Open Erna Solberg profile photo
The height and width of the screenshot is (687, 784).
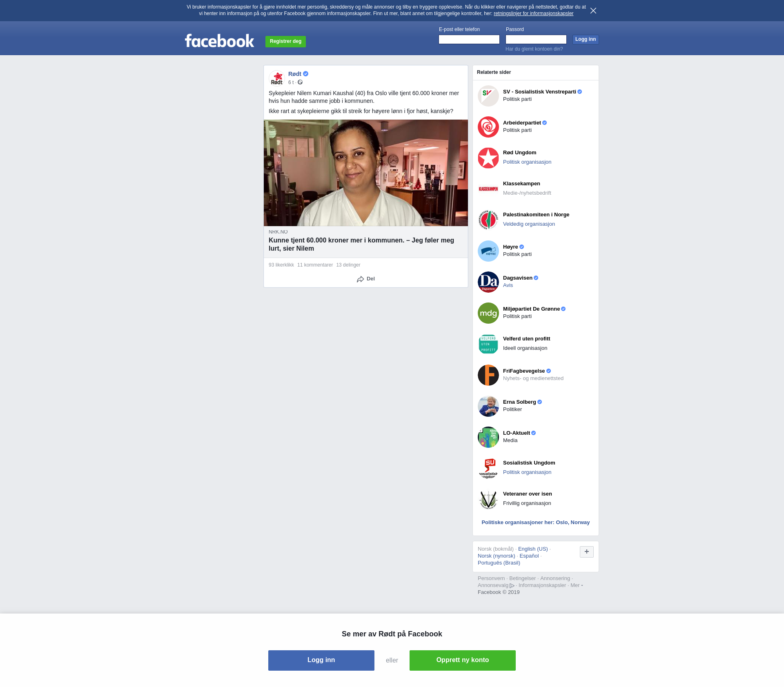coord(488,406)
